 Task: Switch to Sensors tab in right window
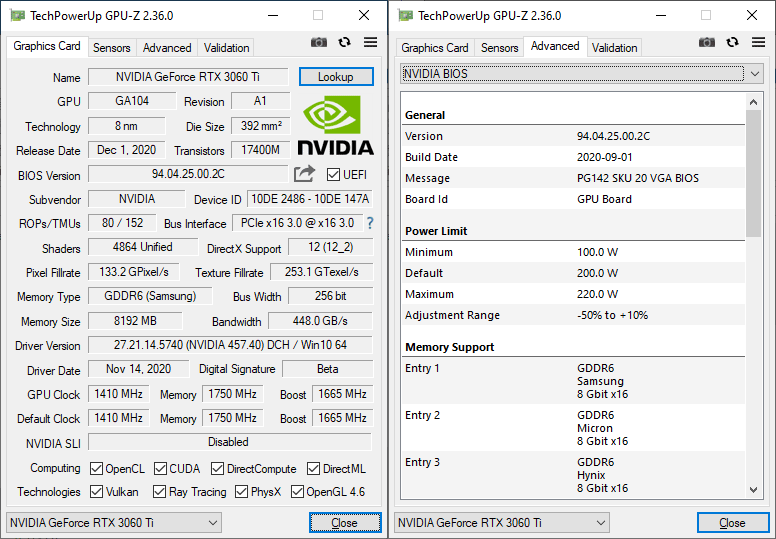click(x=499, y=48)
